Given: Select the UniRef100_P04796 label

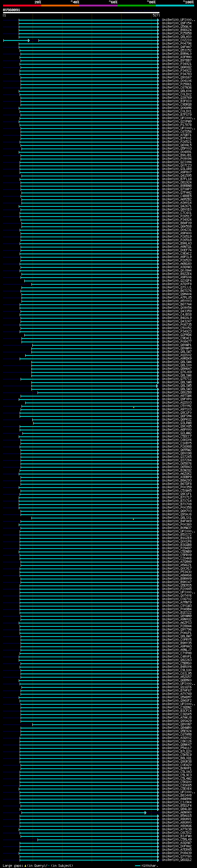Looking at the screenshot, I should pos(176,43).
